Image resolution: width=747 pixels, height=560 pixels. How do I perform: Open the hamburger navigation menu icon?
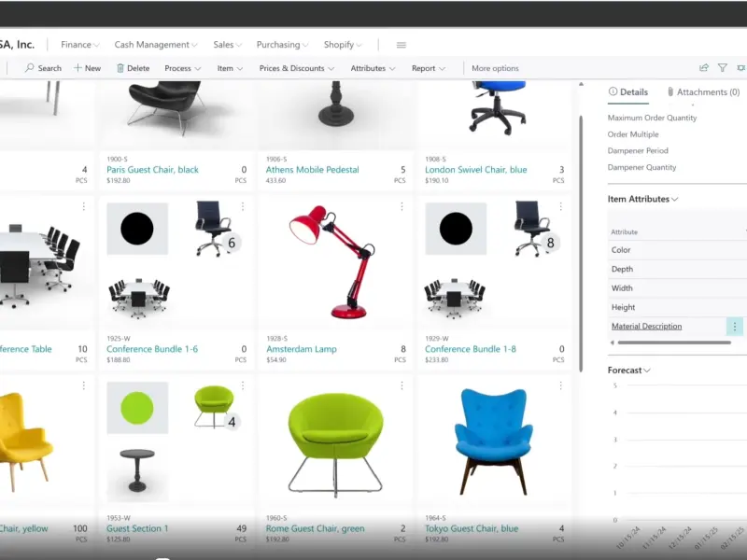coord(402,45)
